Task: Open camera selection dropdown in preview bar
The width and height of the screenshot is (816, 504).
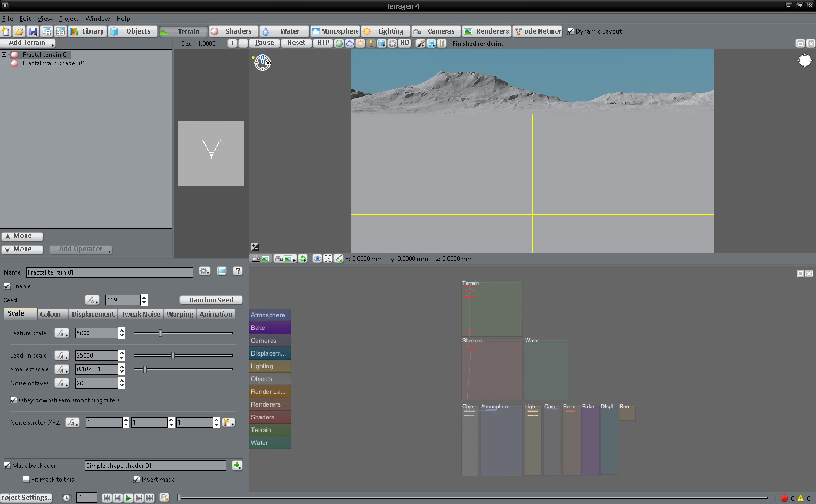Action: tap(285, 259)
